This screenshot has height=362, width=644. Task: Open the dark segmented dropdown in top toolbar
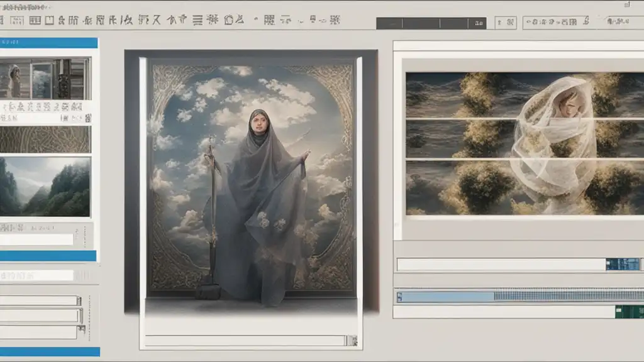(431, 23)
